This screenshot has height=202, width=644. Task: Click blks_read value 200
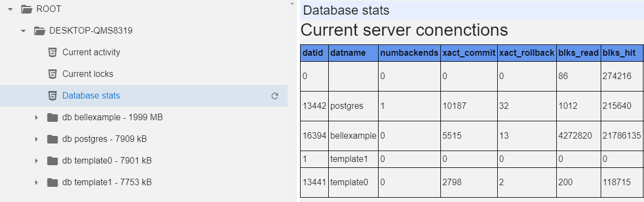coord(578,183)
